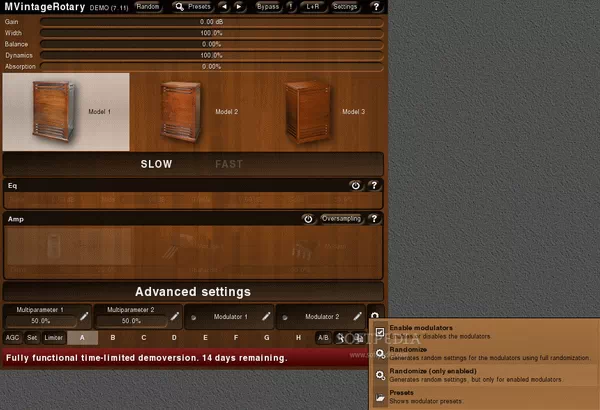Screen dimensions: 600x410
Task: Collapse the Advanced settings header
Action: pos(193,292)
